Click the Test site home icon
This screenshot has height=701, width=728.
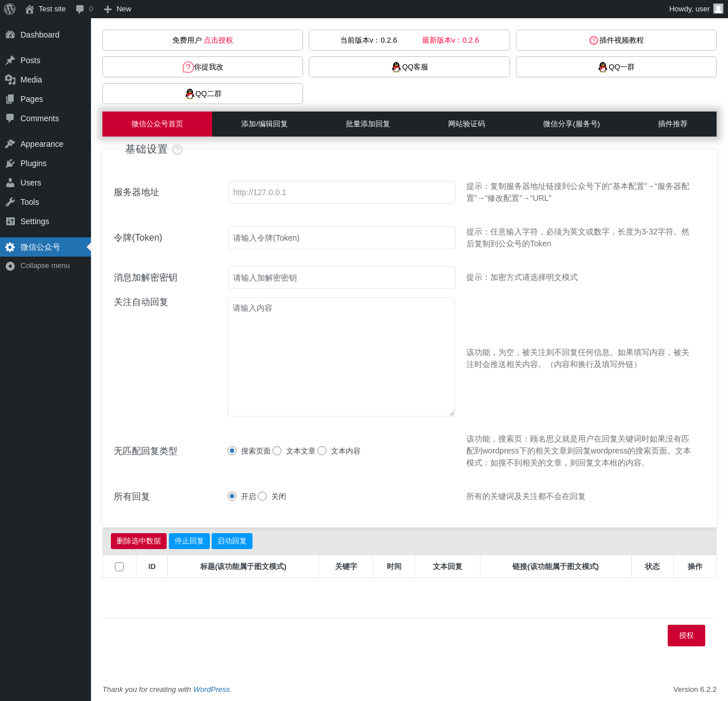(x=30, y=9)
